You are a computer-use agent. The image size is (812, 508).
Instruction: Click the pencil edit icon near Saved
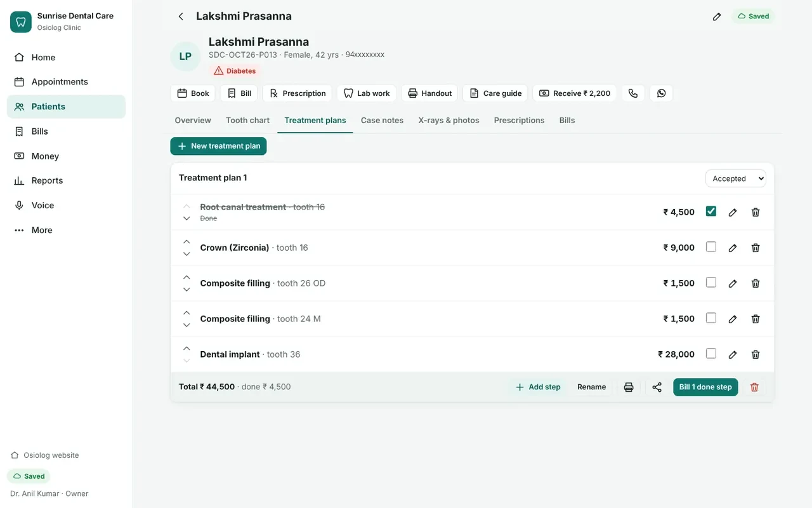717,17
